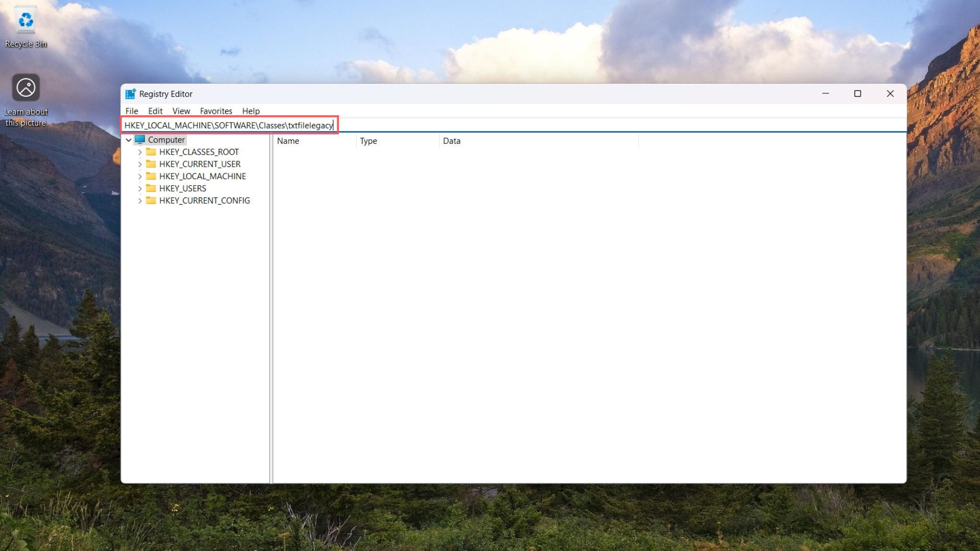Screen dimensions: 980x551
Task: Open the Help menu
Action: [x=251, y=111]
